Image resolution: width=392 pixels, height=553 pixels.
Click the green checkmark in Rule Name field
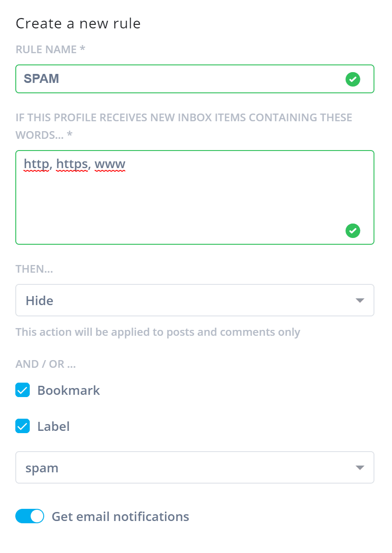point(352,80)
